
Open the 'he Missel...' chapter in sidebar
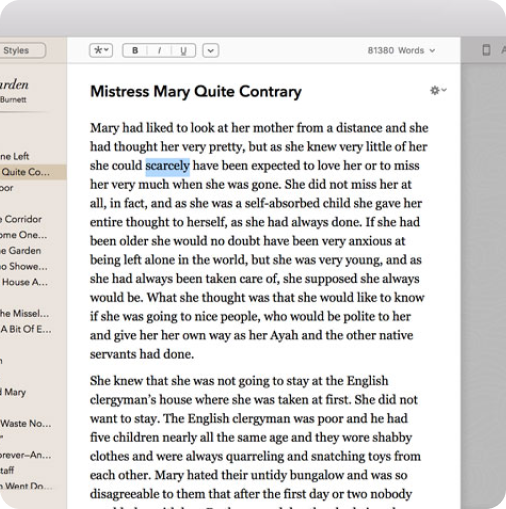[x=24, y=313]
